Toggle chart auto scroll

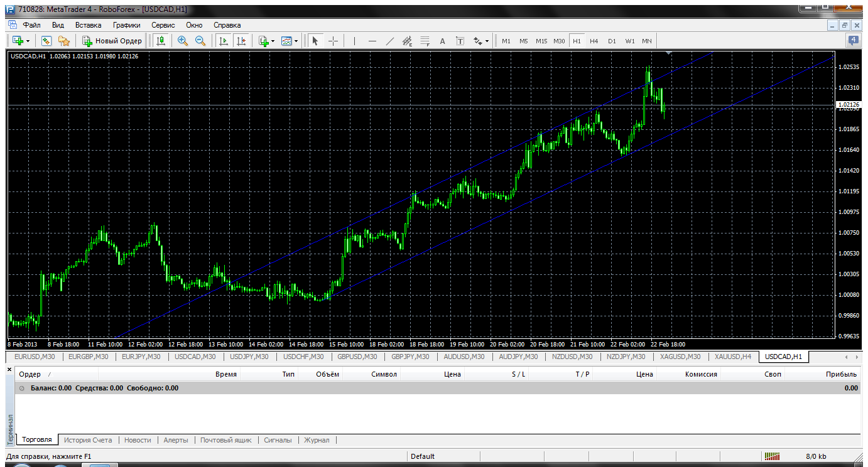pyautogui.click(x=223, y=41)
